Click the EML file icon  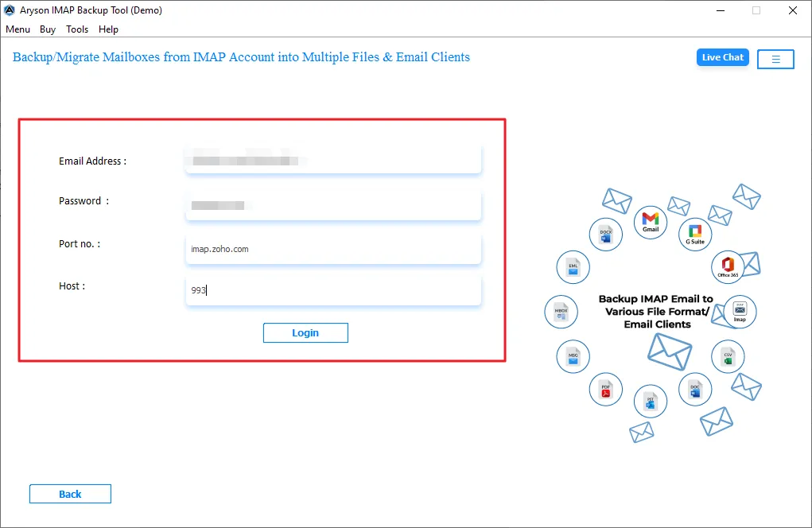tap(573, 267)
